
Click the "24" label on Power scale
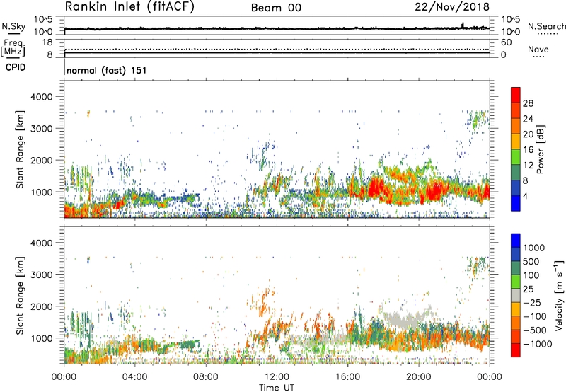(528, 119)
